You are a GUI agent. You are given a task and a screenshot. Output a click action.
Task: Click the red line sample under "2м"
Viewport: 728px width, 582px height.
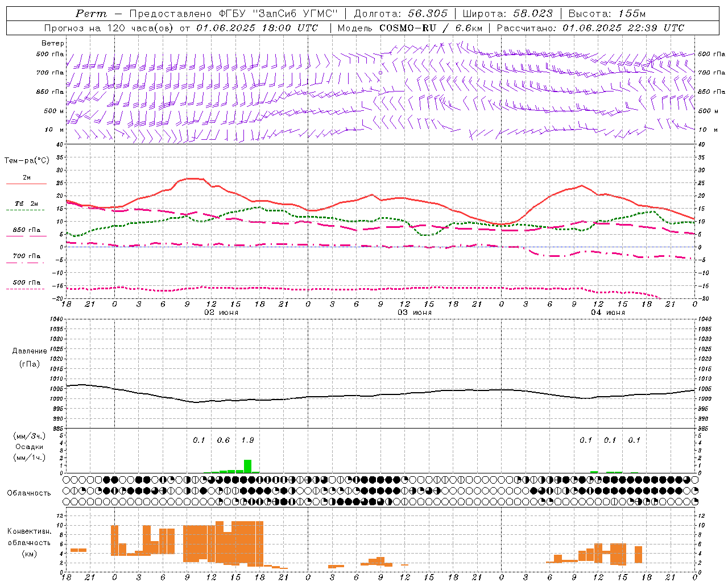coord(26,184)
